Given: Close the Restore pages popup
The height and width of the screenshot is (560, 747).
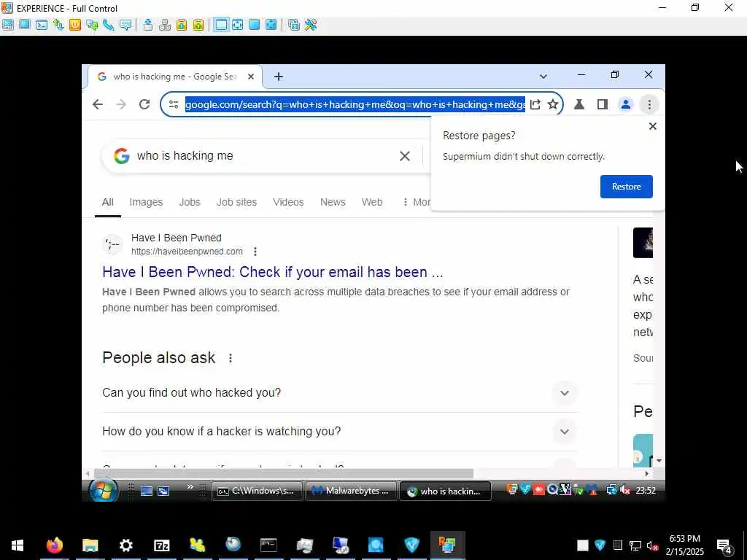Looking at the screenshot, I should pyautogui.click(x=653, y=126).
